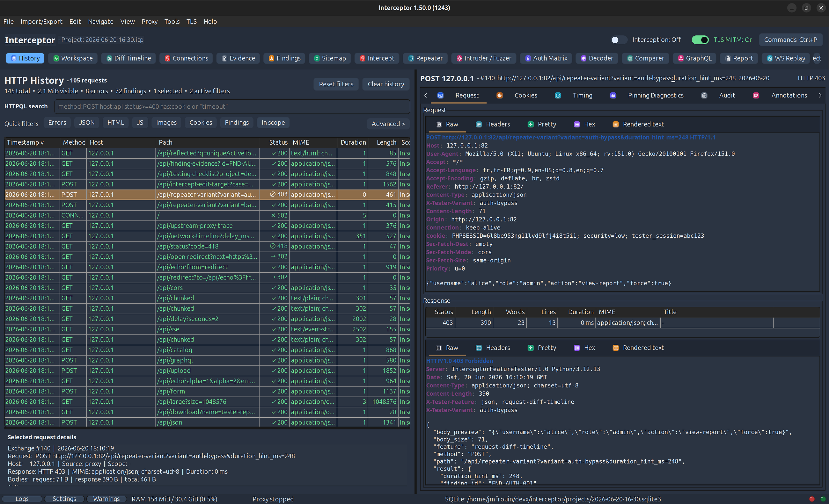829x504 pixels.
Task: Click the Clear history button
Action: coord(386,84)
